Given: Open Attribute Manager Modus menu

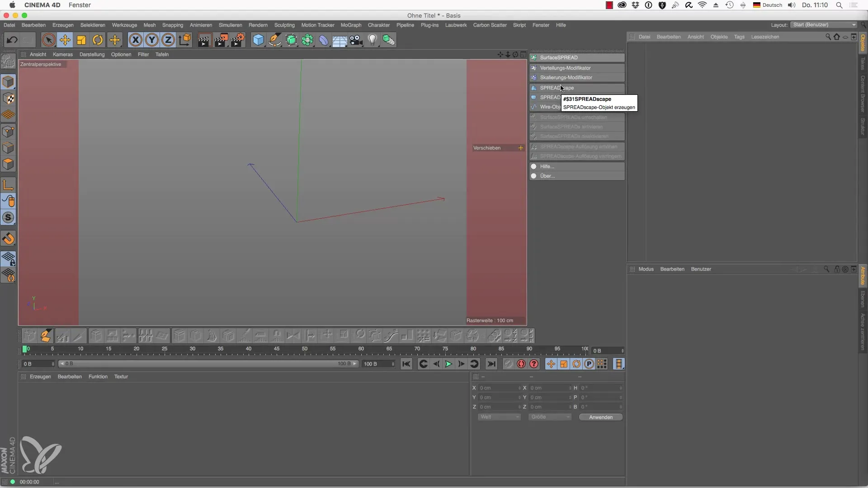Looking at the screenshot, I should 646,269.
